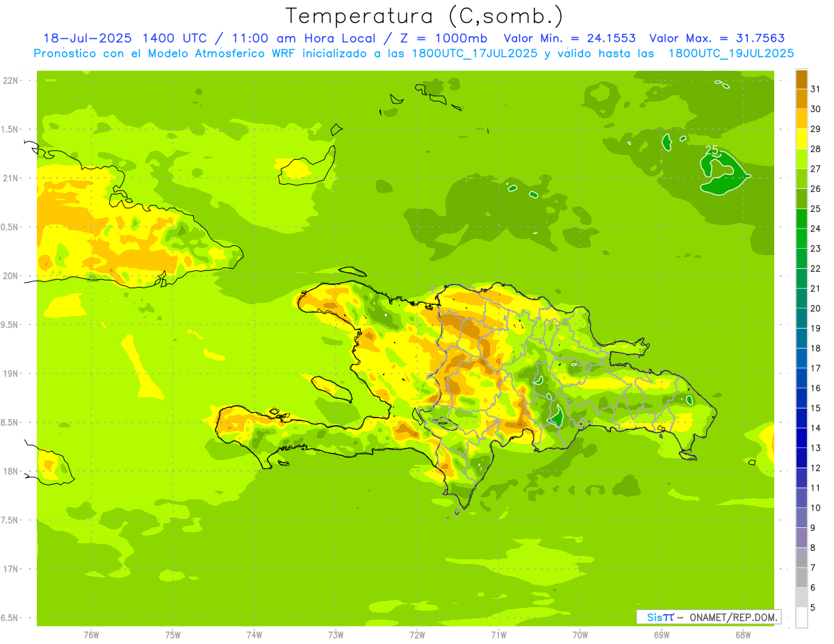Viewport: 834px width, 644px height.
Task: Click the white "25" contour label on the map
Action: pos(712,149)
